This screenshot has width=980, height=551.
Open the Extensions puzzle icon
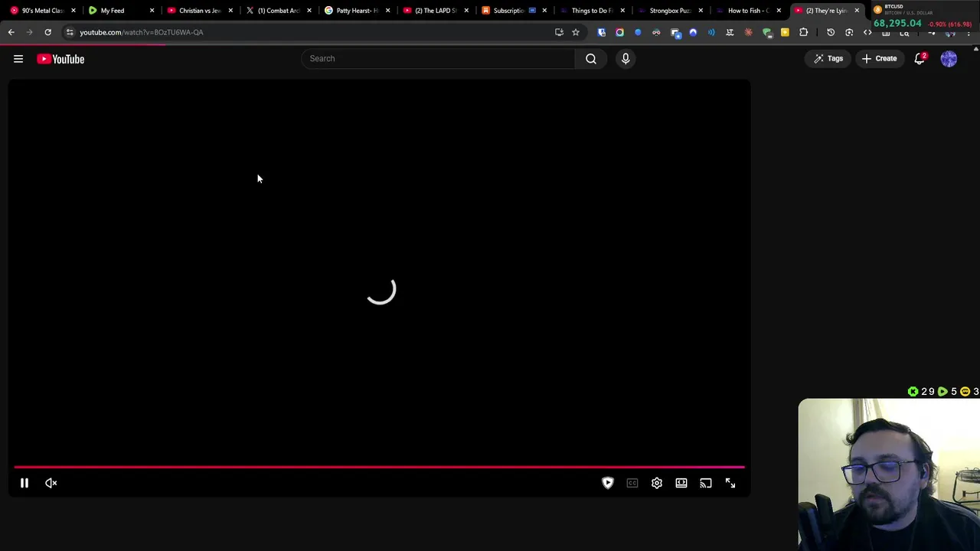pyautogui.click(x=803, y=32)
